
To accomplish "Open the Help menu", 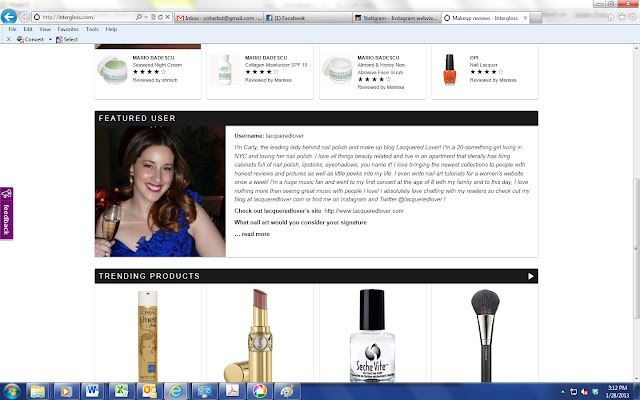I will 111,29.
